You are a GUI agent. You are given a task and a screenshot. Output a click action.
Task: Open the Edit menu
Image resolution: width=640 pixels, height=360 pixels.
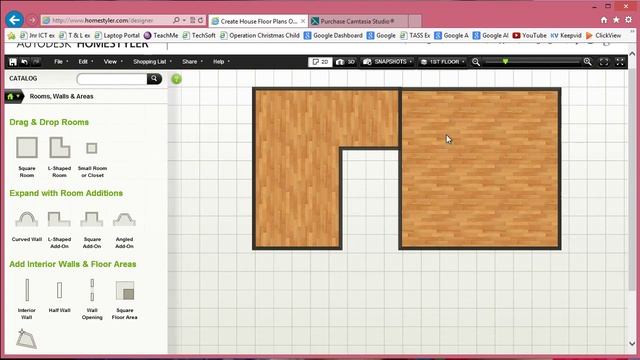coord(86,62)
